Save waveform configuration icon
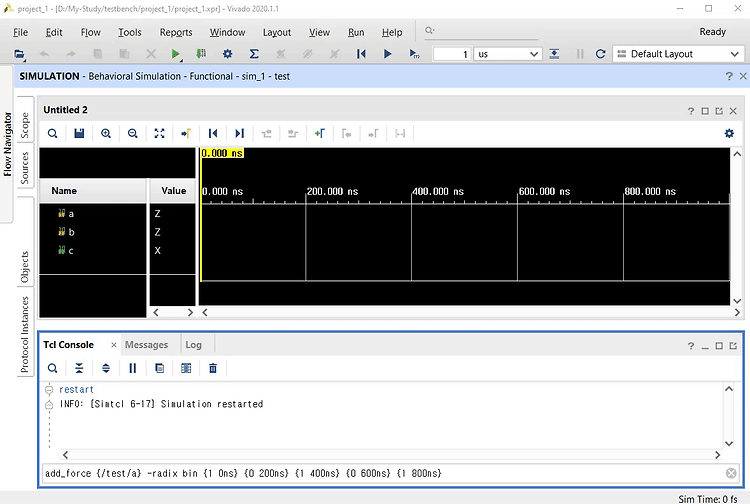This screenshot has height=504, width=750. tap(79, 133)
